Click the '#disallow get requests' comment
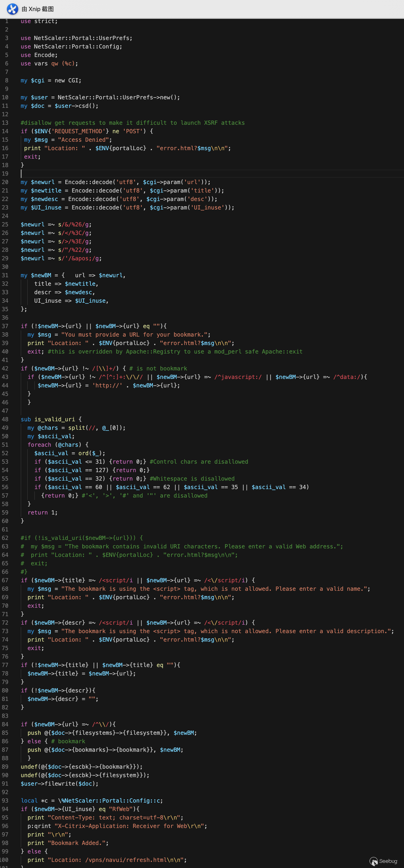Screen dimensions: 404x868 coord(133,123)
